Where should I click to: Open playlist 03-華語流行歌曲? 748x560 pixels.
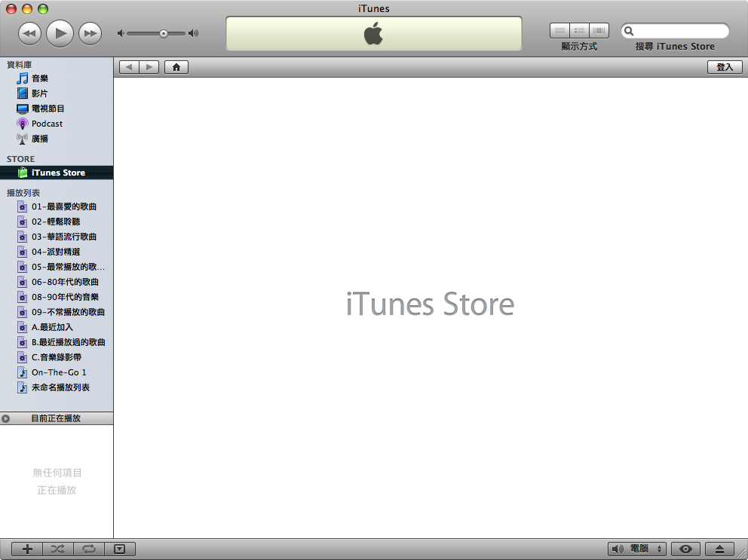point(57,237)
